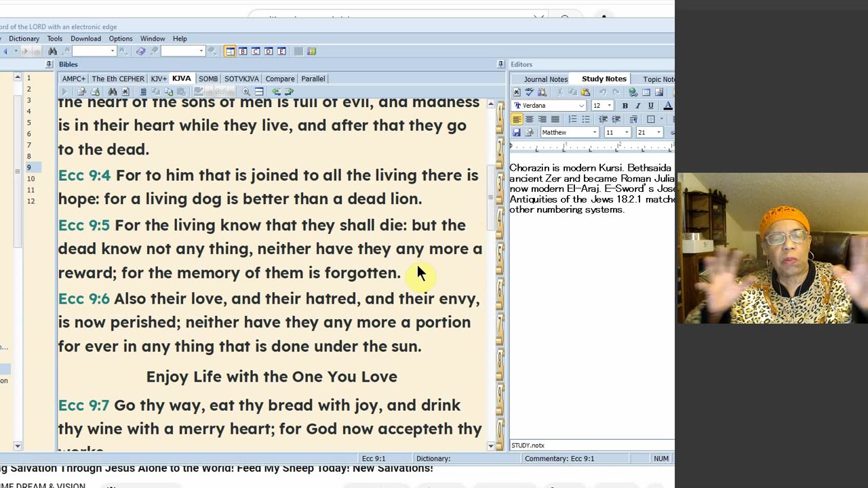The height and width of the screenshot is (488, 868).
Task: Apply numbered list in the editor
Action: pyautogui.click(x=572, y=119)
